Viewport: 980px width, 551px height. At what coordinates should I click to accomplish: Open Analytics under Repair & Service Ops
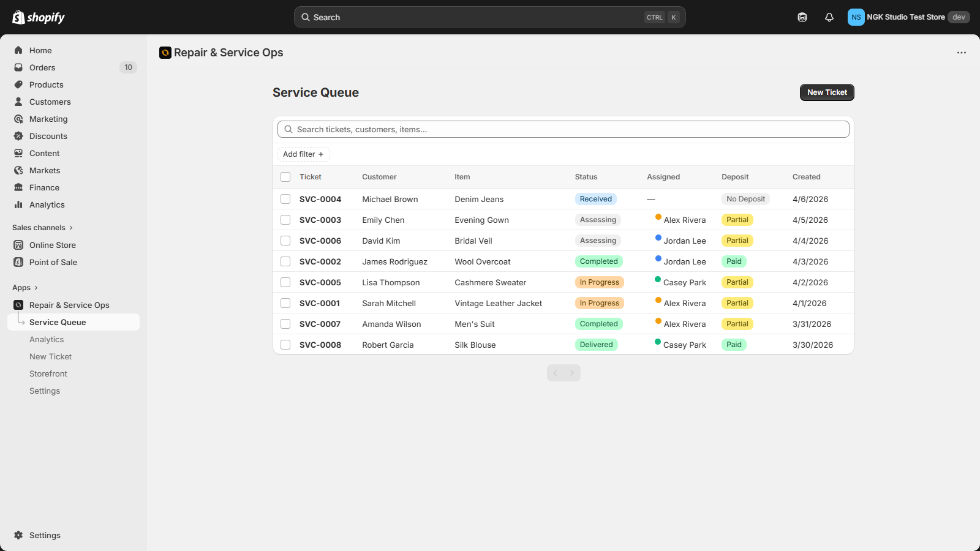click(x=47, y=339)
